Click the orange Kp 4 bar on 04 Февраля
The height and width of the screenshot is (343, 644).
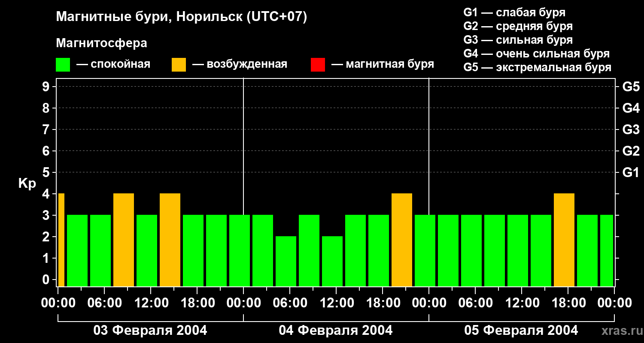[402, 240]
